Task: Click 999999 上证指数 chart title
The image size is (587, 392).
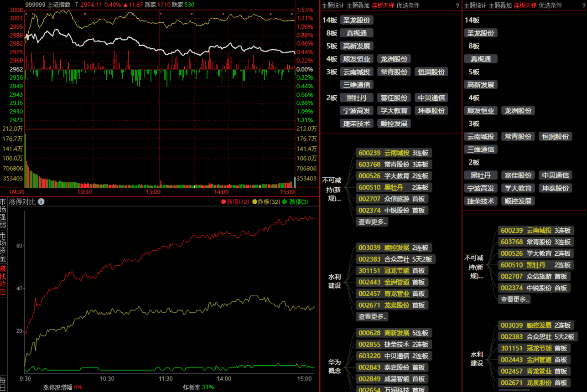Action: (x=48, y=5)
